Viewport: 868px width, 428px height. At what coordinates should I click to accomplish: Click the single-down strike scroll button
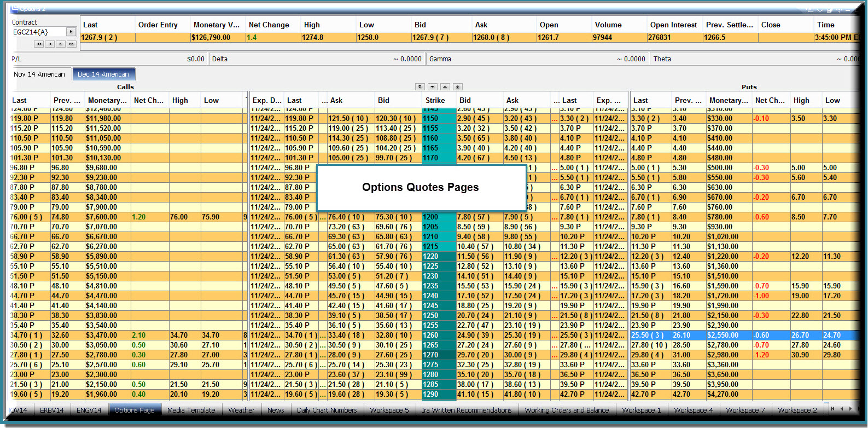click(x=433, y=87)
